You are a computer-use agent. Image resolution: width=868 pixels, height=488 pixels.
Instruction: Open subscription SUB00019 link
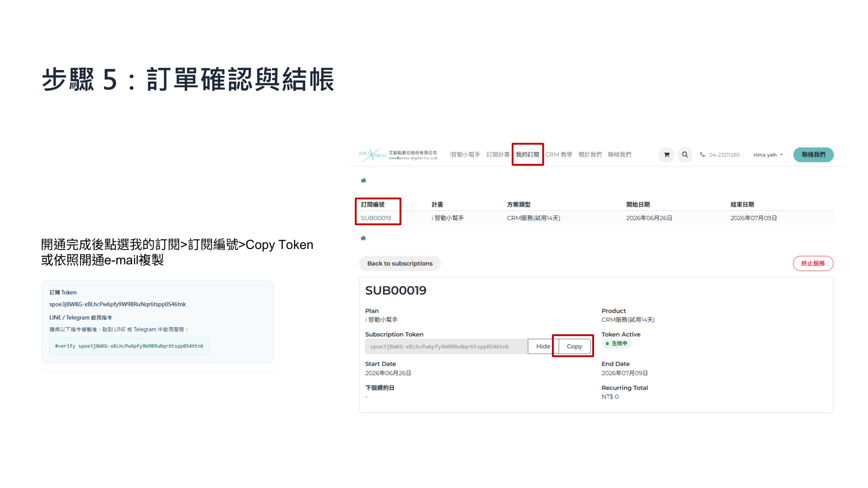376,218
